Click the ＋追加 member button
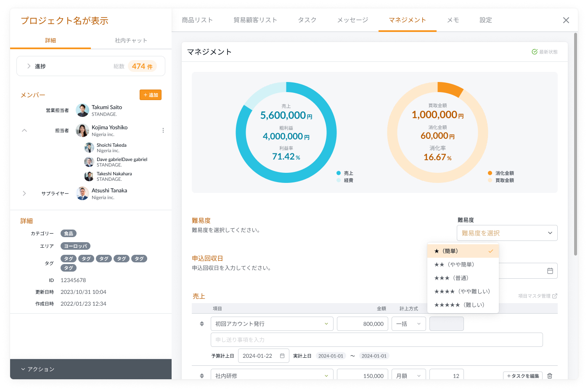The width and height of the screenshot is (588, 391). point(151,95)
